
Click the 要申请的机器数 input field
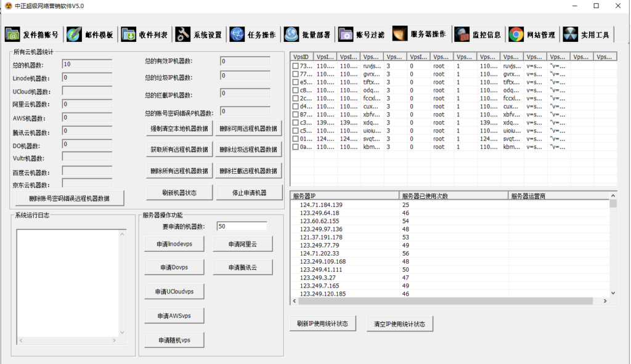point(242,227)
